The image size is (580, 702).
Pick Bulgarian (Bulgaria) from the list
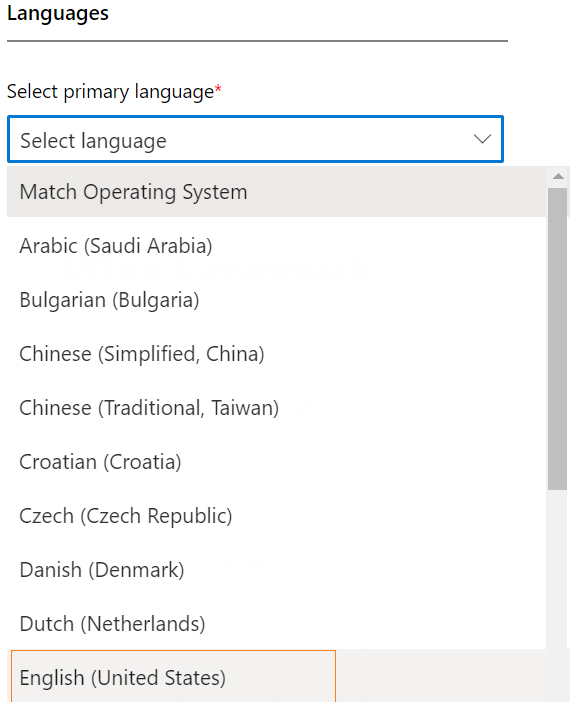tap(276, 300)
